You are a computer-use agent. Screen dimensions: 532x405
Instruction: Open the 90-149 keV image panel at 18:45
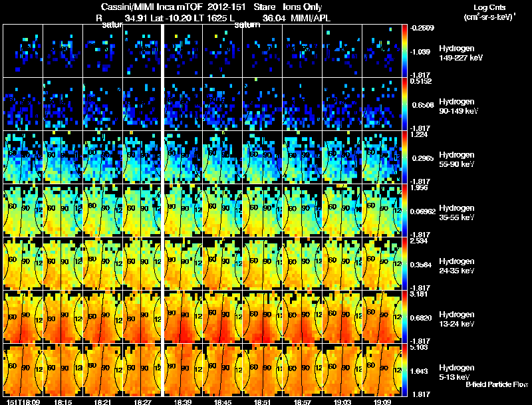(222, 104)
